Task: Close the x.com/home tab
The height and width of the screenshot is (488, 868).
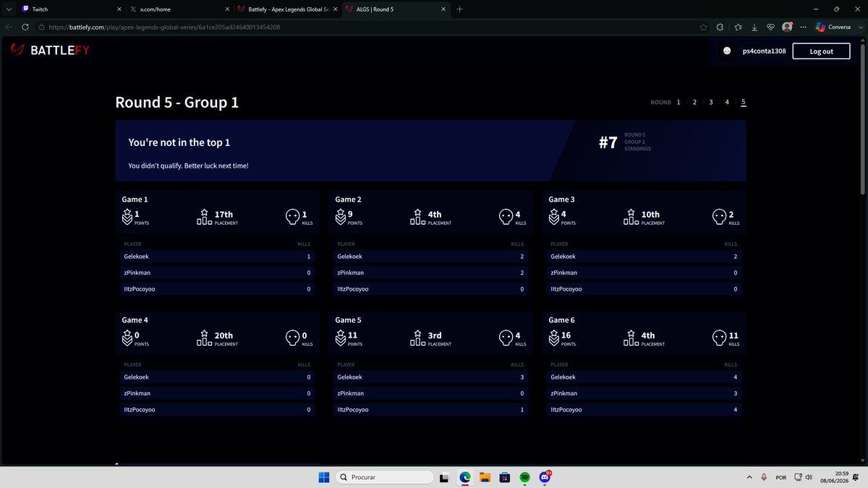Action: click(226, 9)
